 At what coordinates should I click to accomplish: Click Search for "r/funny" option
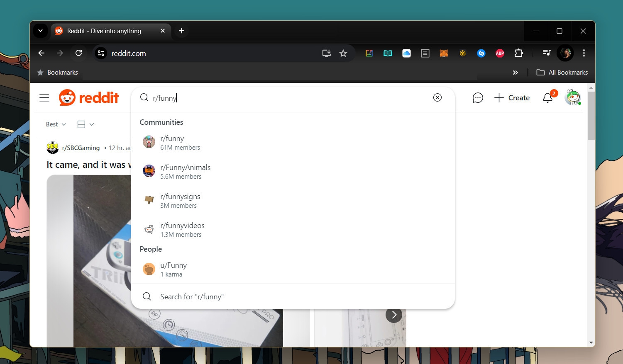[x=293, y=296]
